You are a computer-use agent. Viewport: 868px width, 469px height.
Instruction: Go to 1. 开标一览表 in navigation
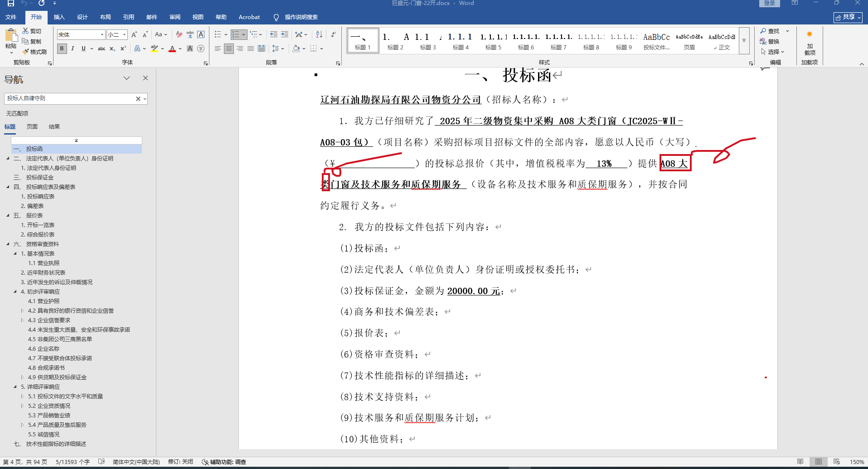[38, 225]
